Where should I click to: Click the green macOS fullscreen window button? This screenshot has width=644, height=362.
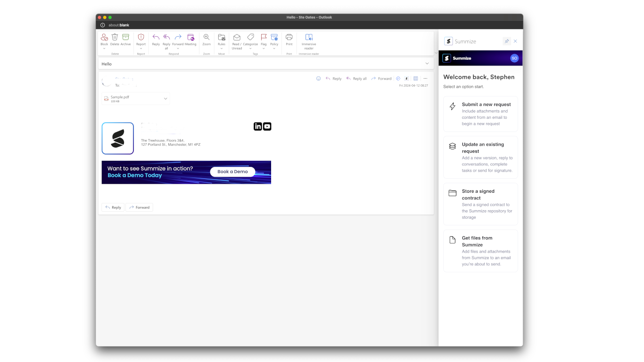click(110, 17)
